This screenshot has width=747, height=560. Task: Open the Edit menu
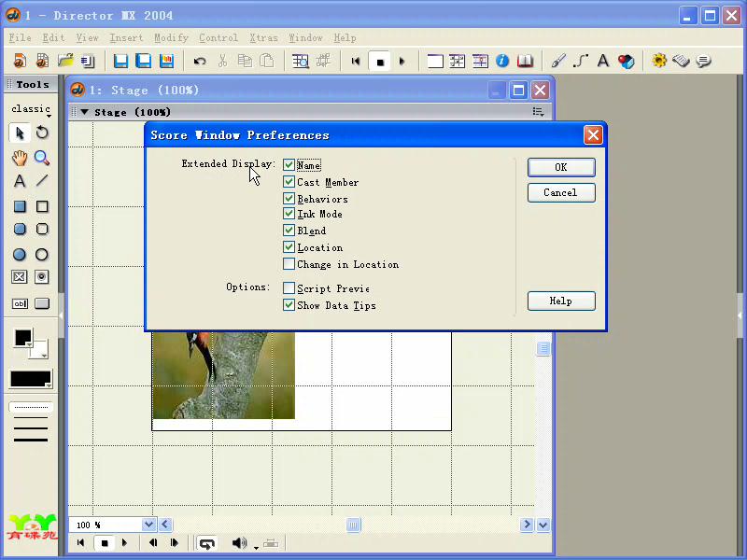tap(53, 37)
